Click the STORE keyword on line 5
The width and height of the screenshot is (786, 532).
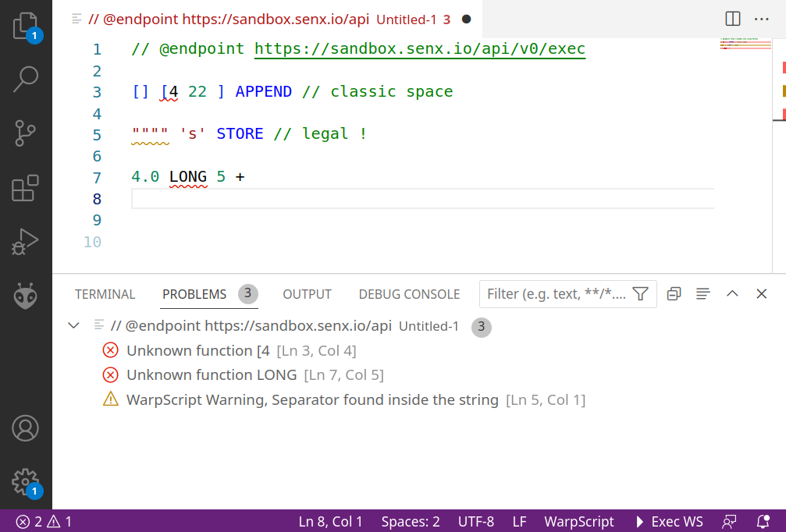click(240, 133)
